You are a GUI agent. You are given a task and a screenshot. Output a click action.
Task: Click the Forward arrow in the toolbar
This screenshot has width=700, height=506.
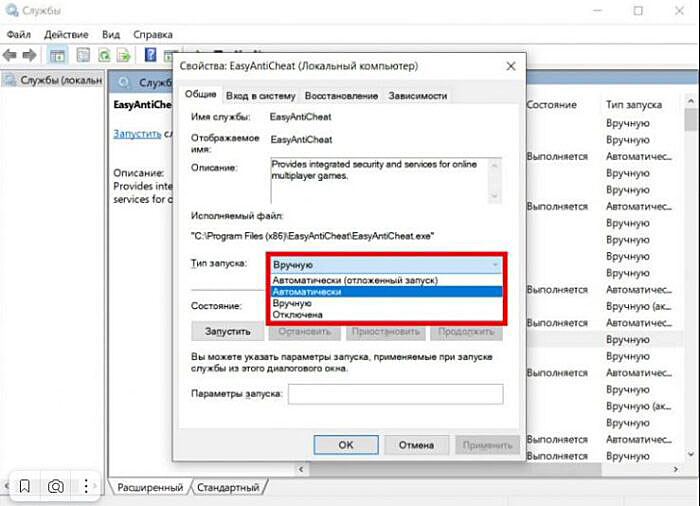point(29,55)
